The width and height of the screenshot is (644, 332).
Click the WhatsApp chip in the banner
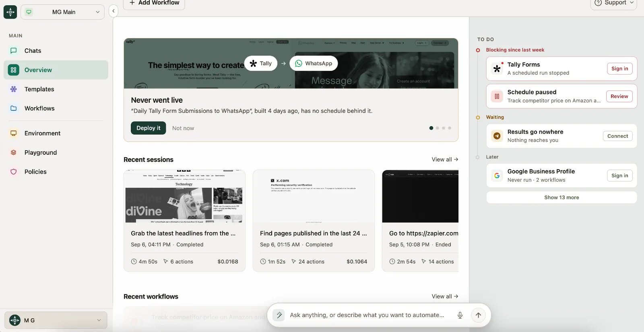click(314, 63)
